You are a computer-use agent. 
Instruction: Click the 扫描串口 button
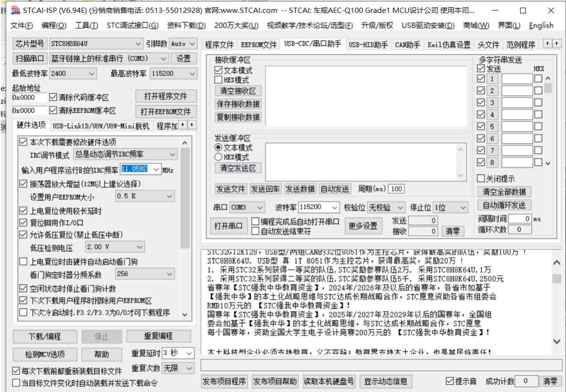click(x=30, y=58)
